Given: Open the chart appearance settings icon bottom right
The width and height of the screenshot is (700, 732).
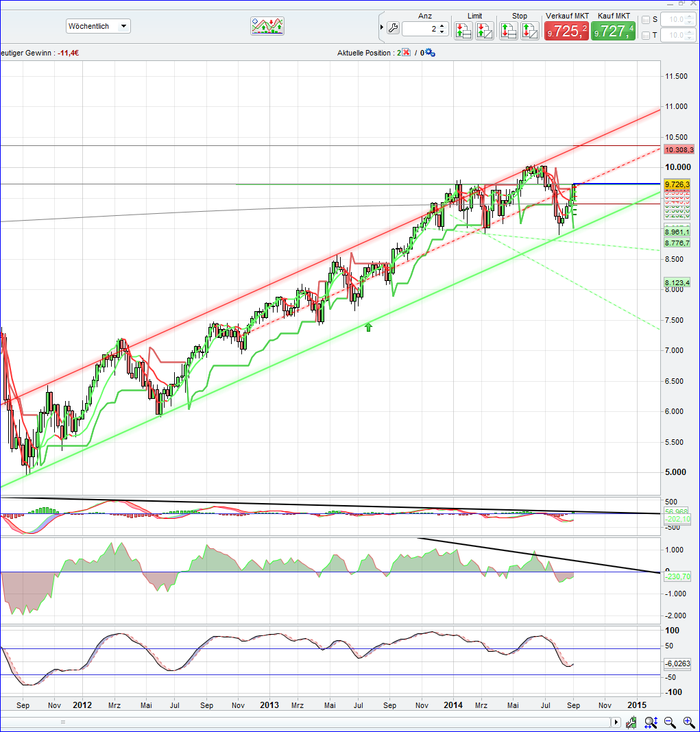Looking at the screenshot, I should (x=631, y=722).
